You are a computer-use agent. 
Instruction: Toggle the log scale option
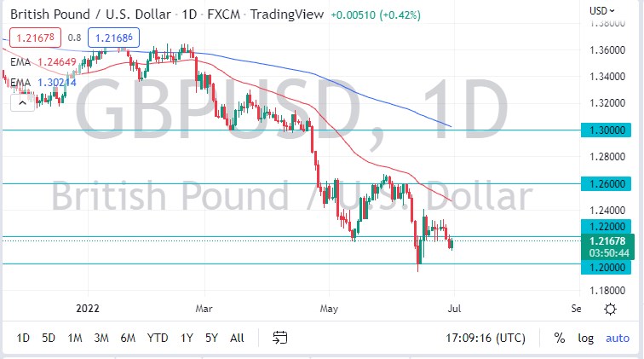click(x=585, y=338)
